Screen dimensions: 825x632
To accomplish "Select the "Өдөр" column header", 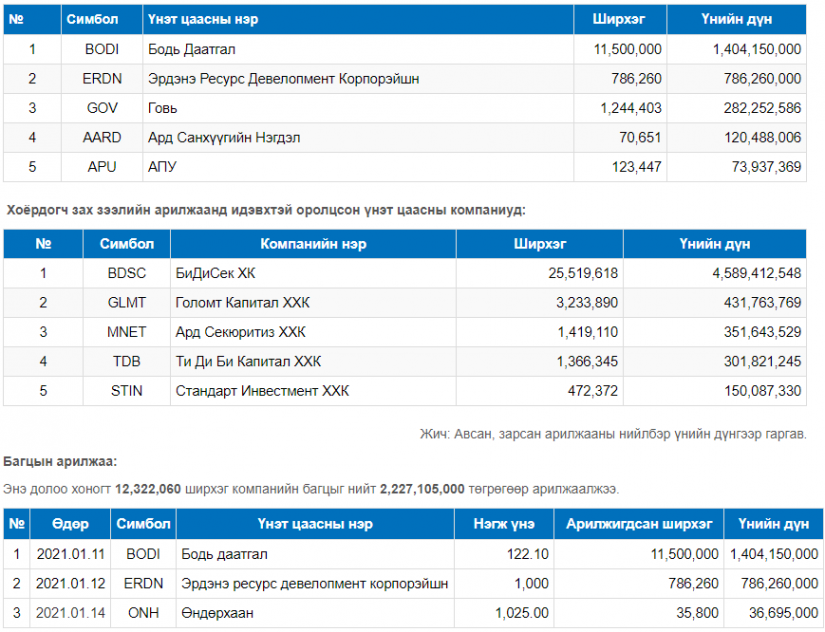I will tap(71, 524).
